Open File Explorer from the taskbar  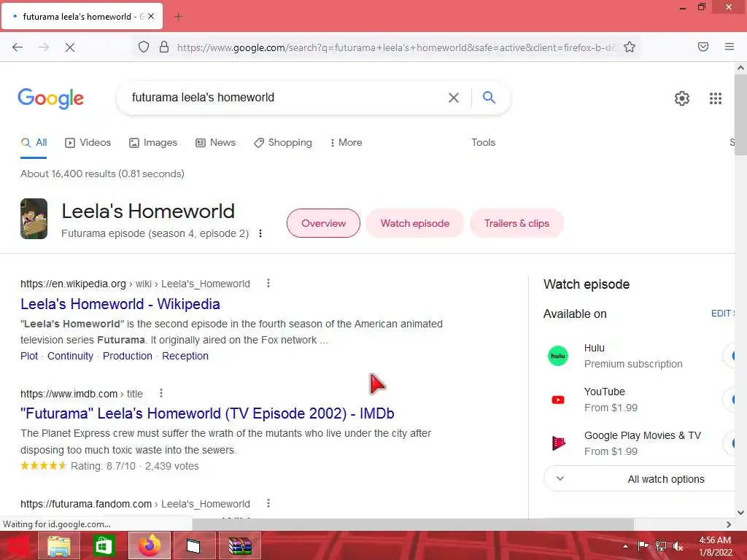[x=58, y=545]
